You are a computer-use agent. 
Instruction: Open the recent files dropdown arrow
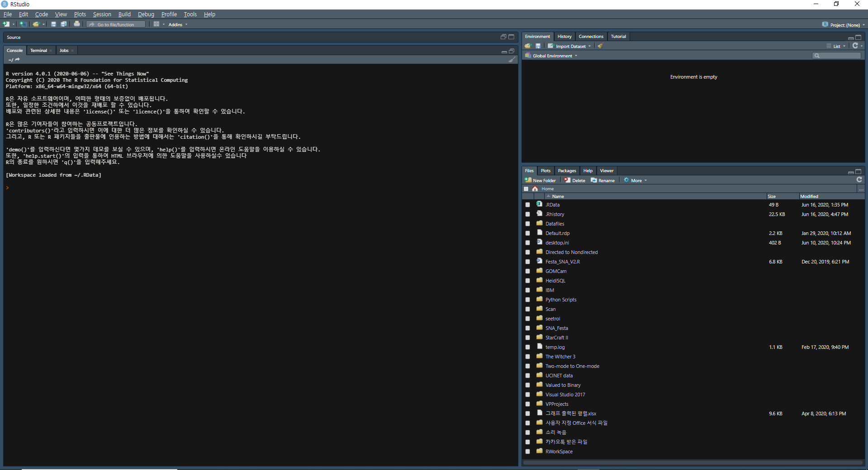click(x=44, y=24)
